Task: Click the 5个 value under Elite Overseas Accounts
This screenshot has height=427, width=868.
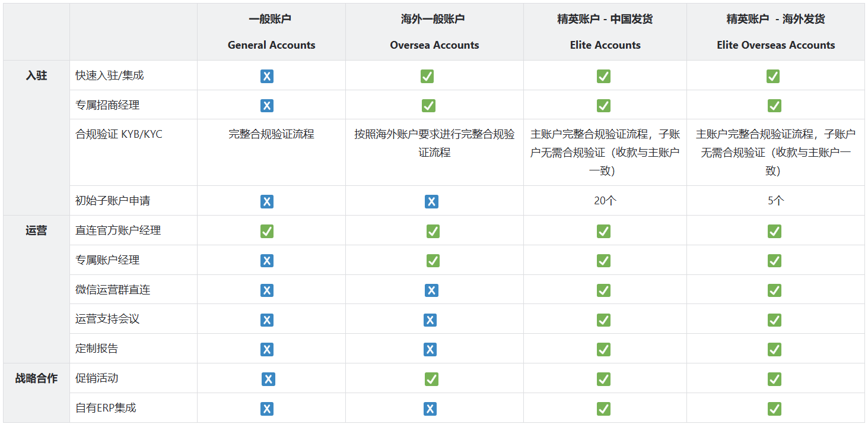Action: click(x=774, y=201)
